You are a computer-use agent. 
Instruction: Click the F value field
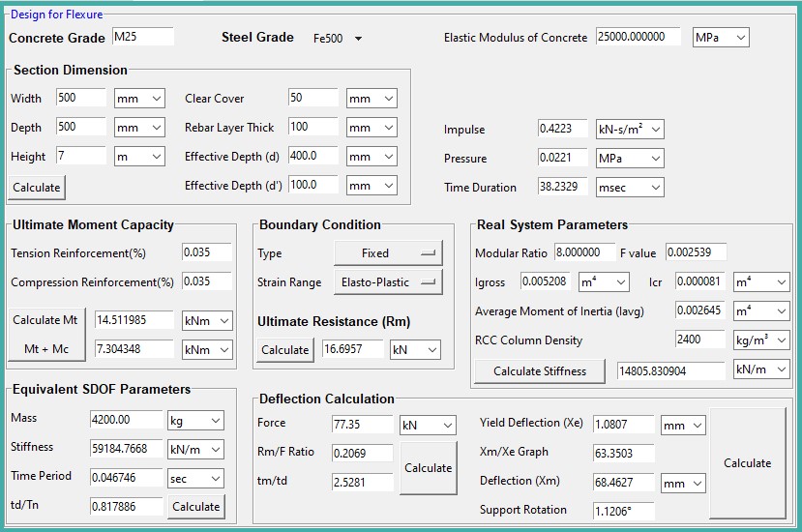[697, 252]
